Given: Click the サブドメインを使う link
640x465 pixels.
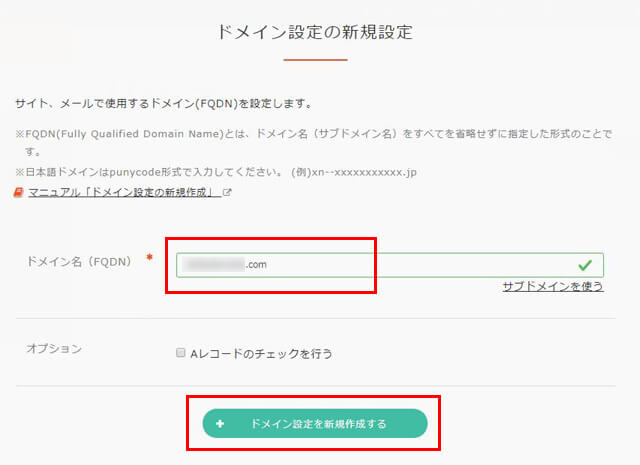Looking at the screenshot, I should point(553,286).
